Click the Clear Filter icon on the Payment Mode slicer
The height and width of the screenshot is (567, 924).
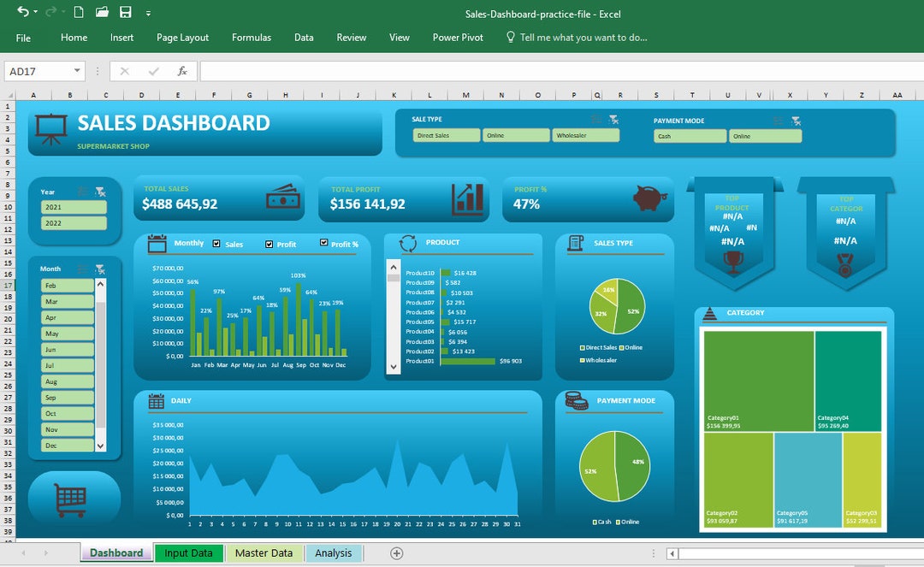[796, 120]
